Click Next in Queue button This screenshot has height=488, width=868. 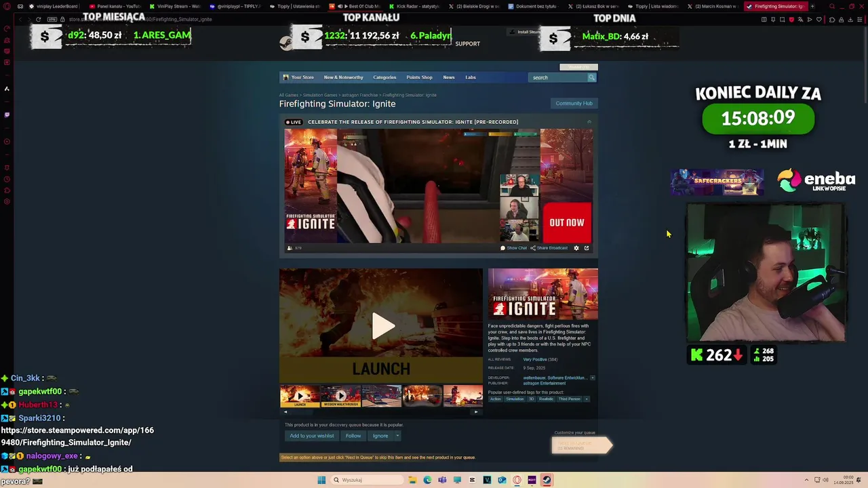click(x=582, y=445)
